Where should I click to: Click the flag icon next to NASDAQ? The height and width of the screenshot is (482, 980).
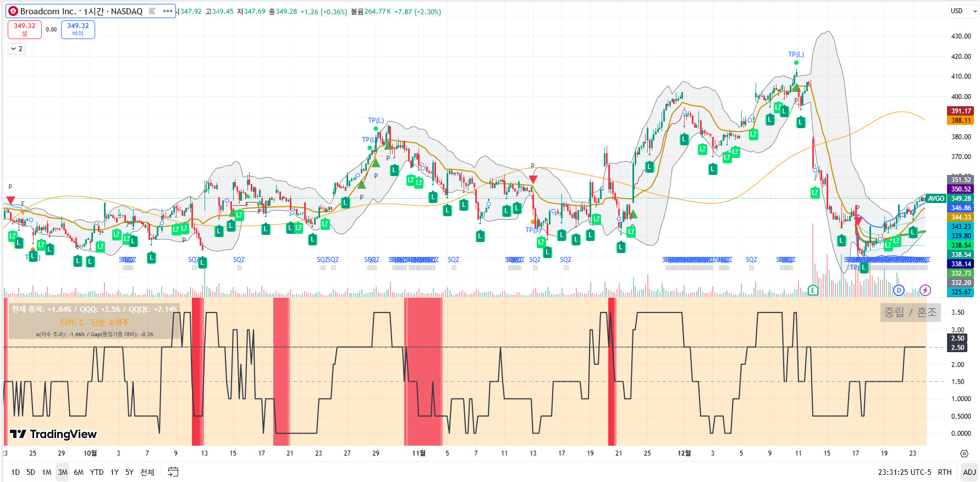(152, 11)
